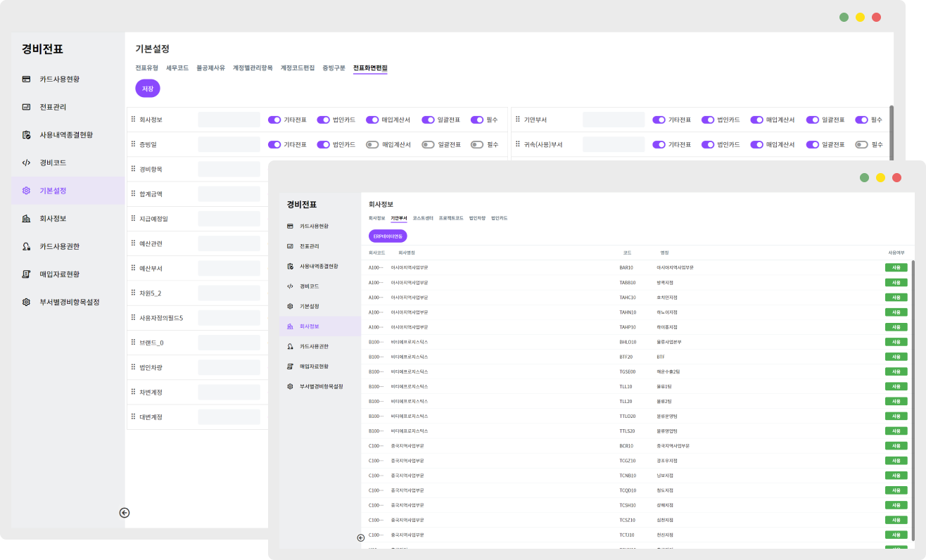The height and width of the screenshot is (560, 926).
Task: Disable 필수 switch in 회사정보 row
Action: (x=477, y=120)
